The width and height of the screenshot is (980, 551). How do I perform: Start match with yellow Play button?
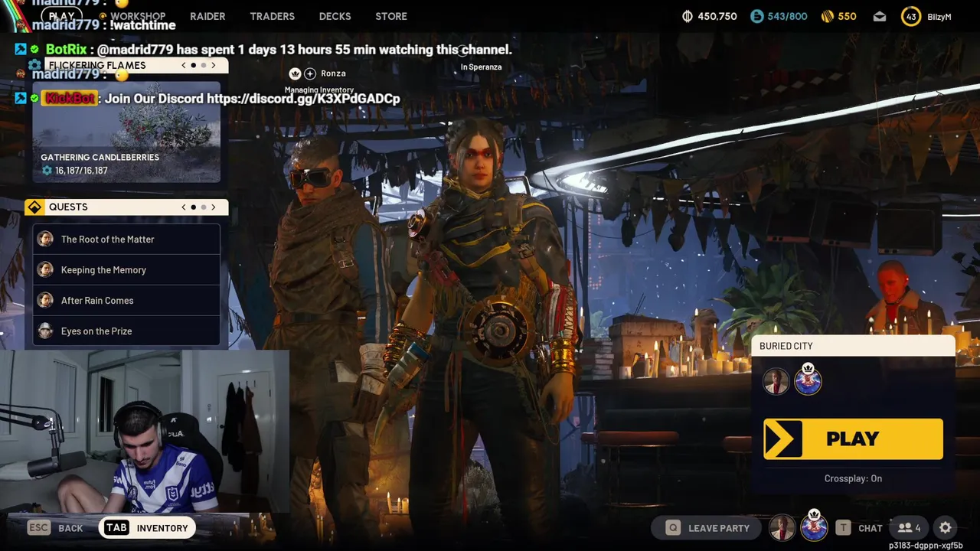coord(853,439)
